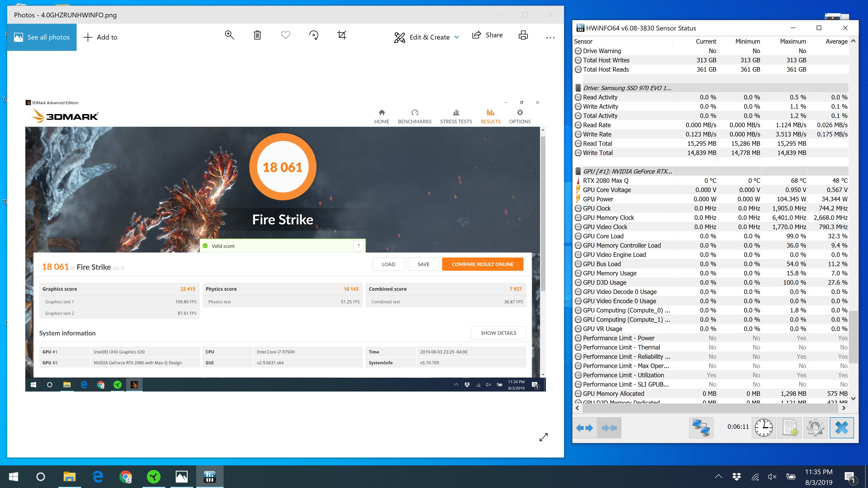Click the fullscreen expand arrow icon in Photos

coord(543,437)
